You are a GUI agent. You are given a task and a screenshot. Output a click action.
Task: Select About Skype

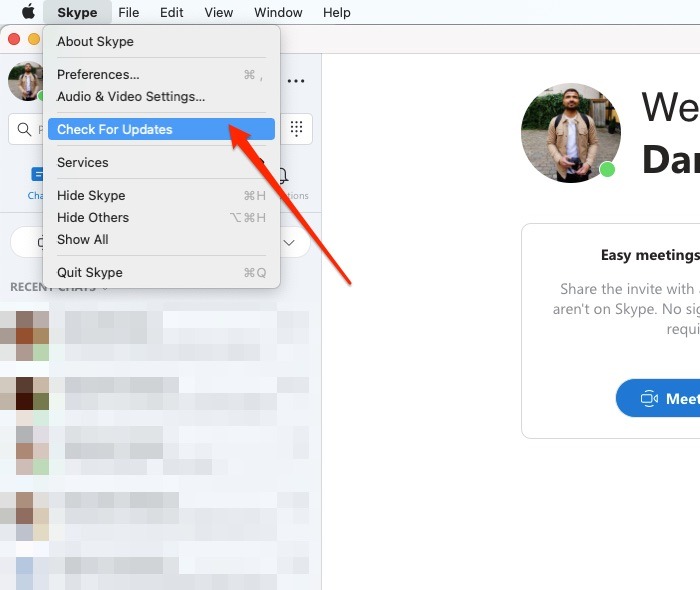pyautogui.click(x=161, y=42)
